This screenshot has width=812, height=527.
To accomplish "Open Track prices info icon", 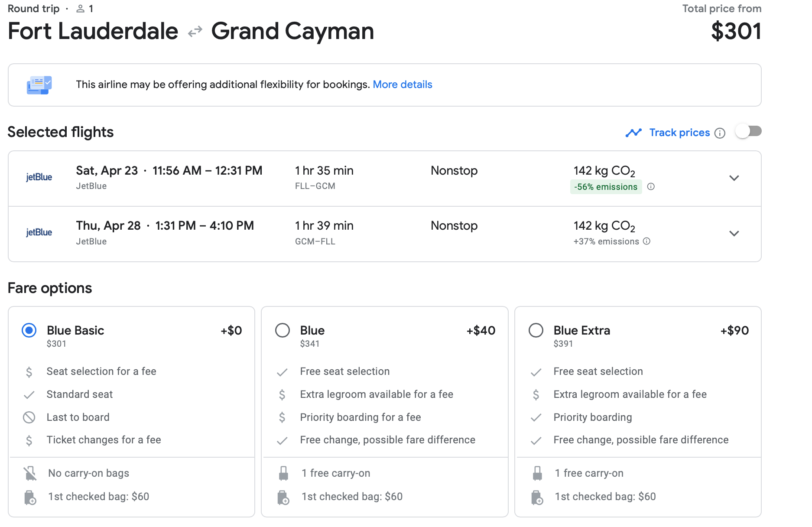I will pos(720,133).
